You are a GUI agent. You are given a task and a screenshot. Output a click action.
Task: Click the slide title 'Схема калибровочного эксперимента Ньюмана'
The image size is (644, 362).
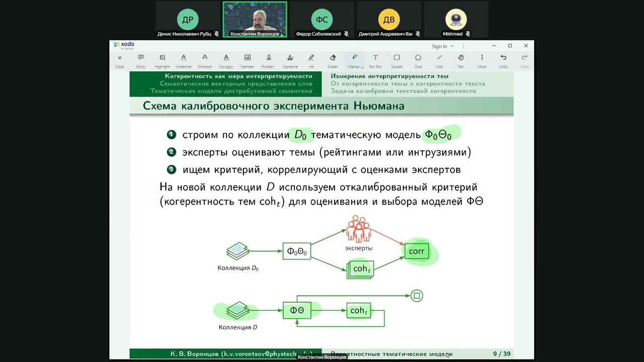(x=274, y=106)
